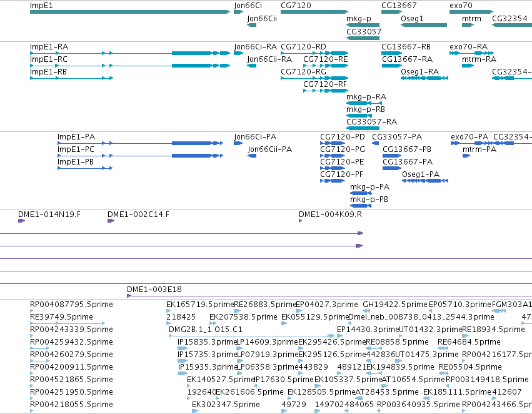Viewport: 532px width, 414px height.
Task: Click the DME1-003E18 BAC feature
Action: (x=329, y=296)
